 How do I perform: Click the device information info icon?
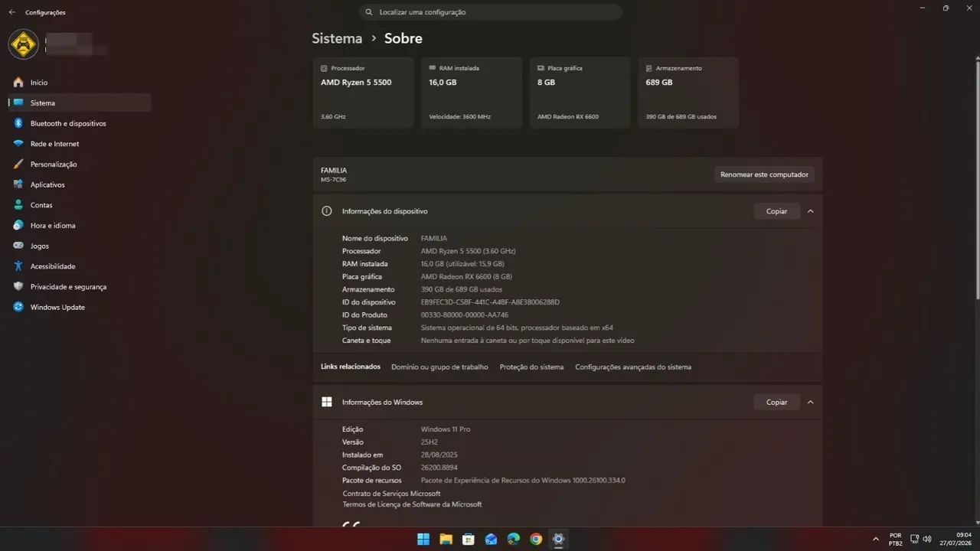coord(327,211)
